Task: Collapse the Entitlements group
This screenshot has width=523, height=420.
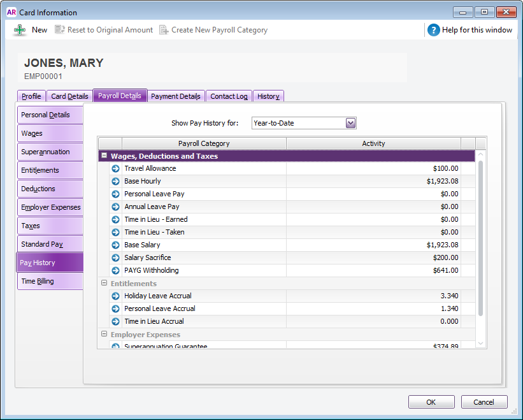Action: pyautogui.click(x=104, y=284)
